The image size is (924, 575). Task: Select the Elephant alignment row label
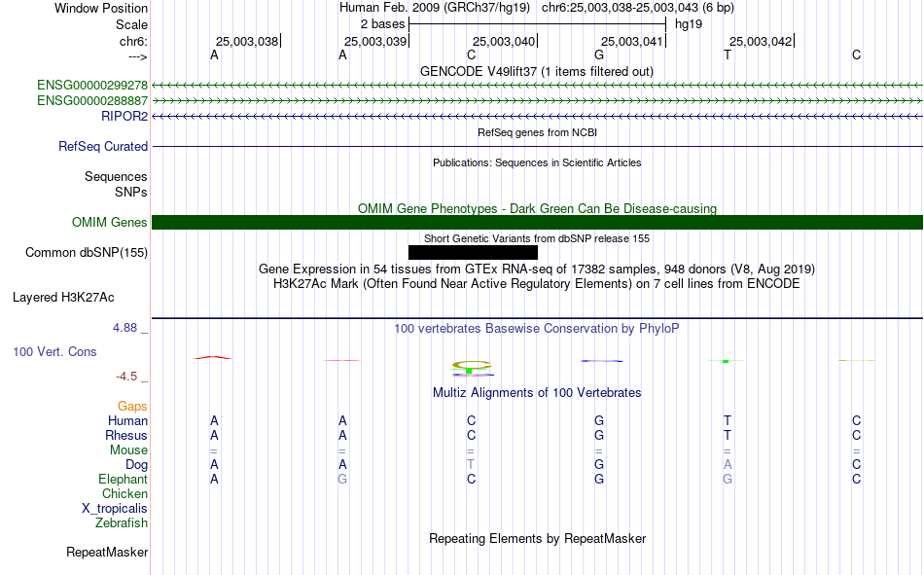pos(124,479)
